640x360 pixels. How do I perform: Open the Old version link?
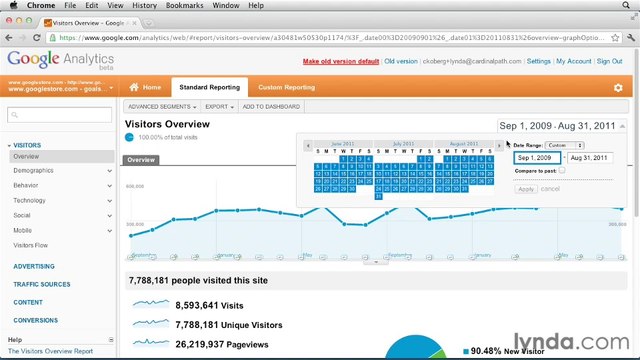(x=401, y=61)
